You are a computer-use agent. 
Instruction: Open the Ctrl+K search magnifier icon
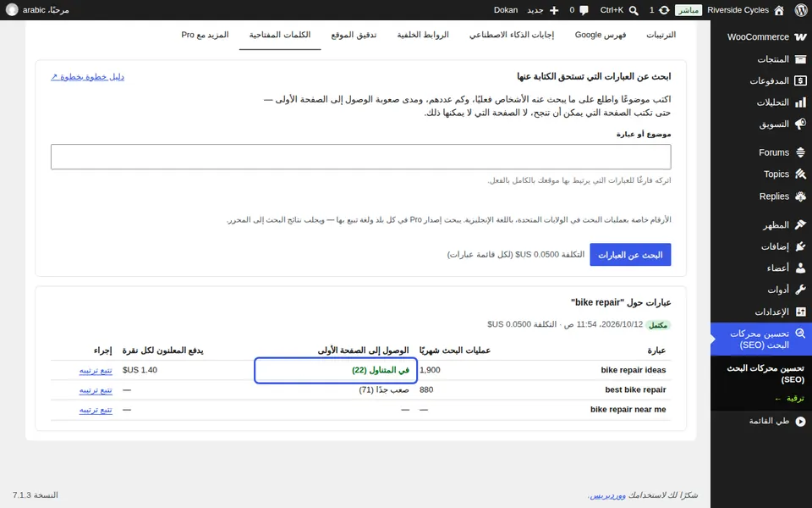(x=634, y=10)
